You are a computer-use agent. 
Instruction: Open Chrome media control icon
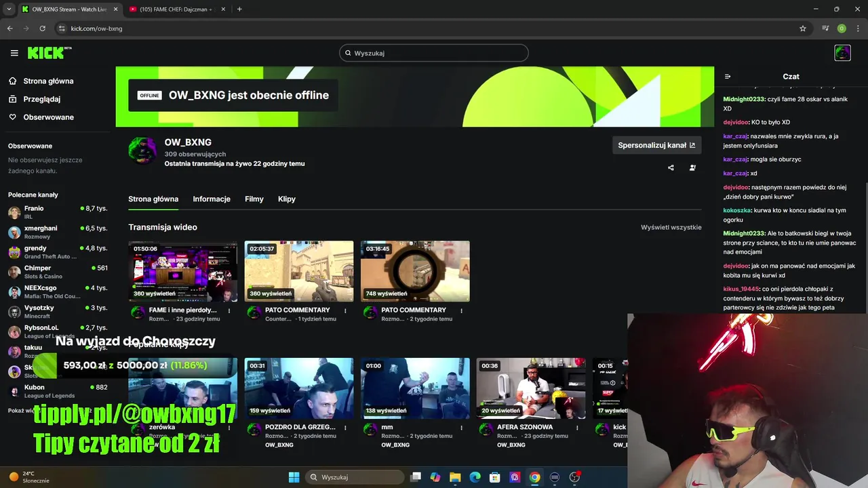pyautogui.click(x=825, y=28)
